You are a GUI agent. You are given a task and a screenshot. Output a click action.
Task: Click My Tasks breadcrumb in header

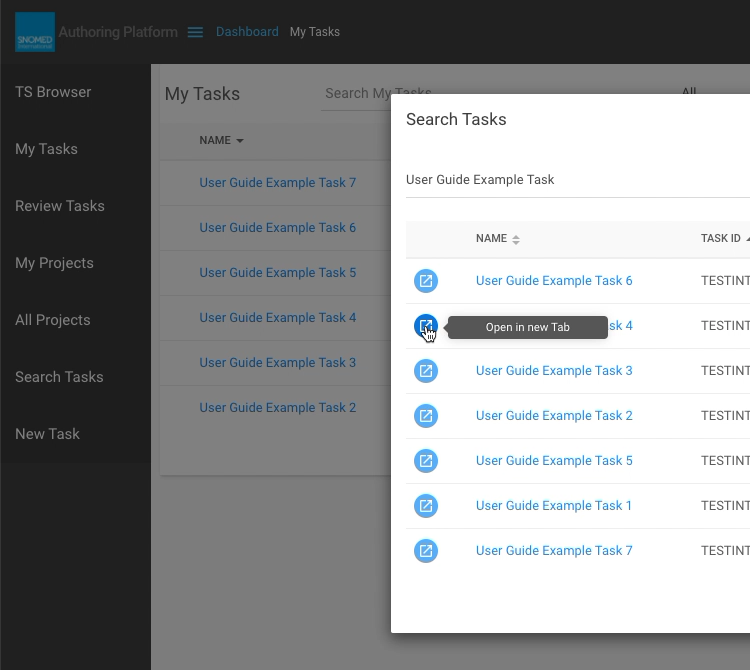[315, 32]
